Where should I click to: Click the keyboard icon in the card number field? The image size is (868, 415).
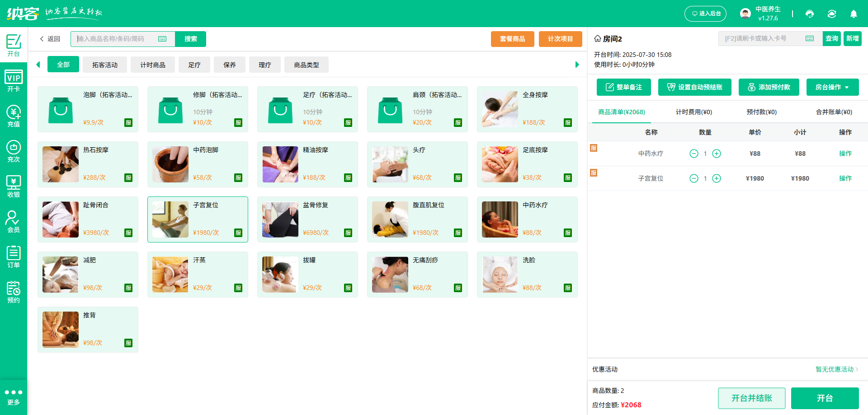809,38
